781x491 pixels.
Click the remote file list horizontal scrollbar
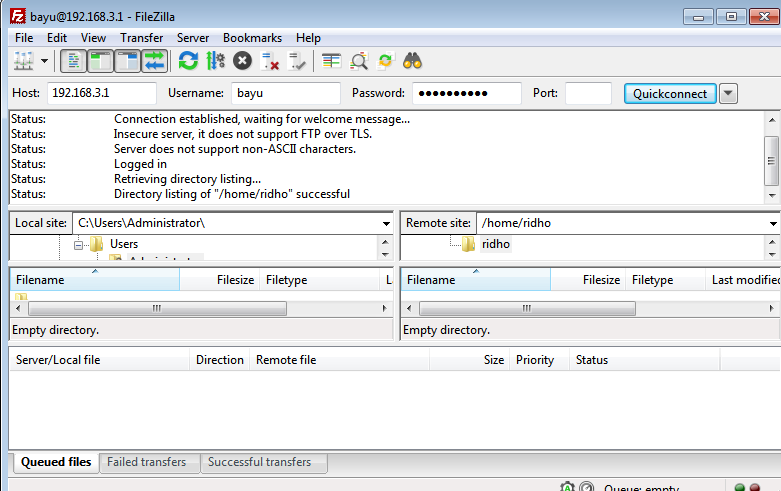(527, 308)
